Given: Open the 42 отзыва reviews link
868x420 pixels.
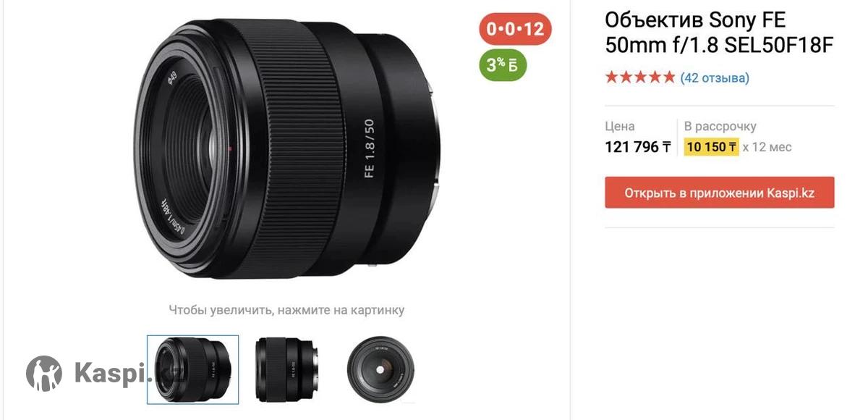Looking at the screenshot, I should coord(715,77).
